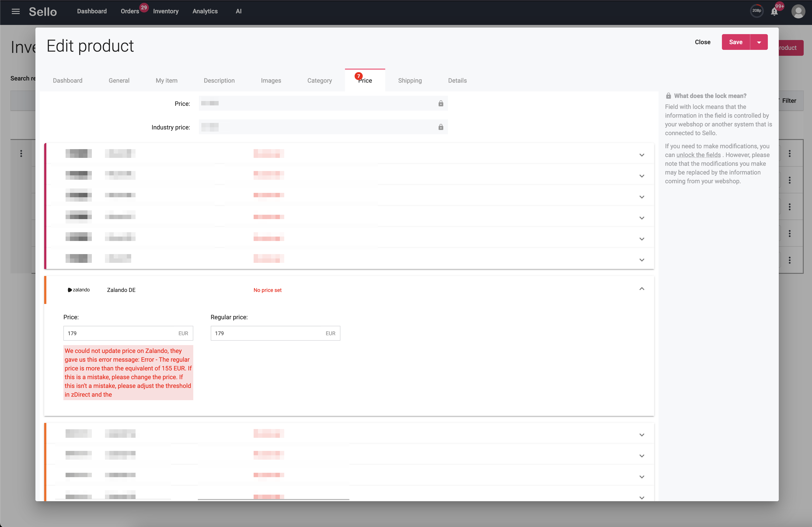Collapse the Zalando DE price section

click(641, 289)
